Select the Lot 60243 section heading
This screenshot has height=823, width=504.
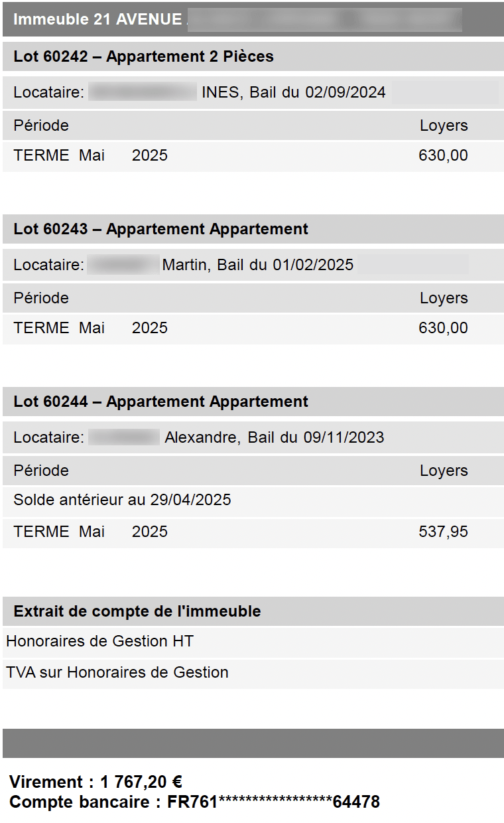click(160, 229)
